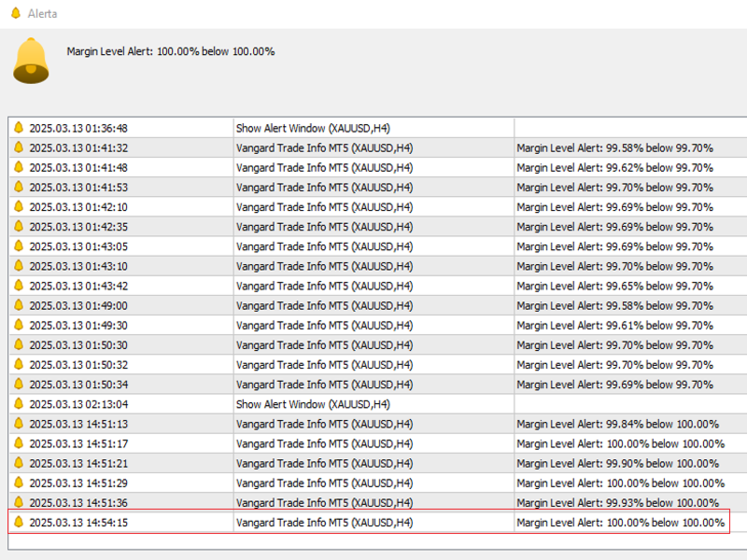Click the bell icon of row 01:49:00
Screen dimensions: 747x560
(19, 305)
